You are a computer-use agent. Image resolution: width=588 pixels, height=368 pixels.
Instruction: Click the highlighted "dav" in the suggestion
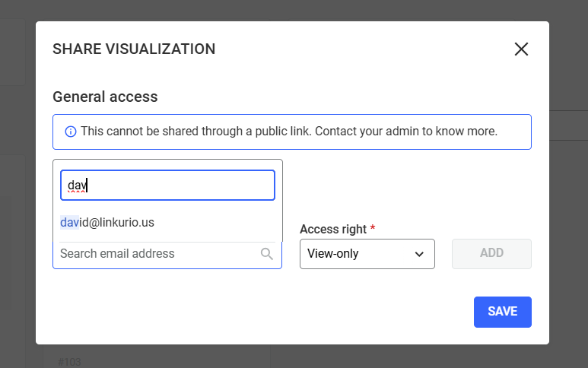tap(69, 223)
